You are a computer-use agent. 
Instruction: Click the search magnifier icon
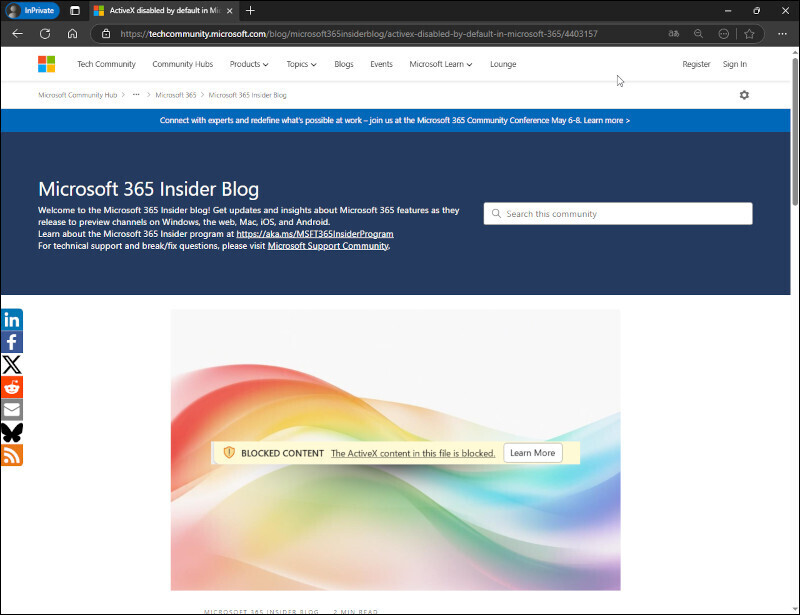coord(496,214)
